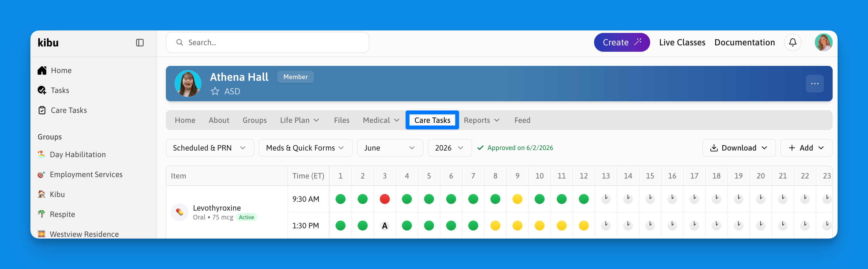Open Documentation link
The width and height of the screenshot is (868, 269).
coord(745,43)
